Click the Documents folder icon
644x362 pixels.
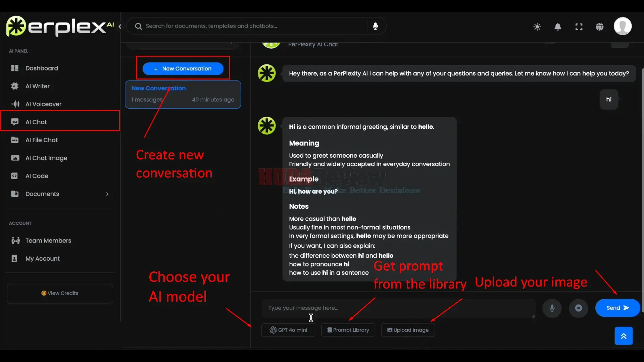(x=15, y=194)
